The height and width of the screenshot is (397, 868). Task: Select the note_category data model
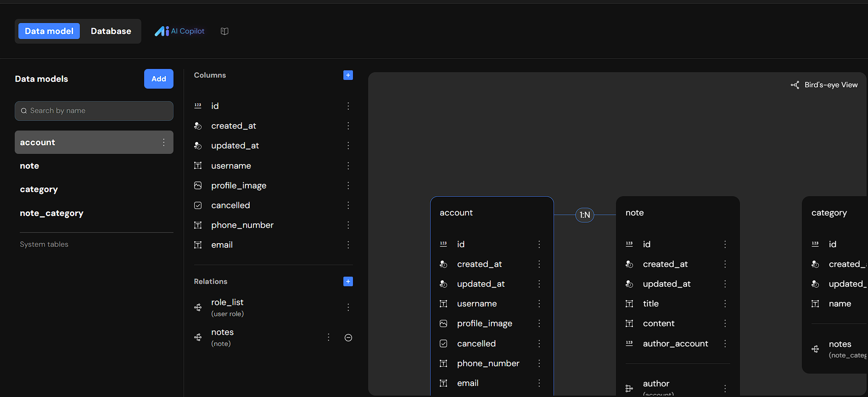pos(51,213)
